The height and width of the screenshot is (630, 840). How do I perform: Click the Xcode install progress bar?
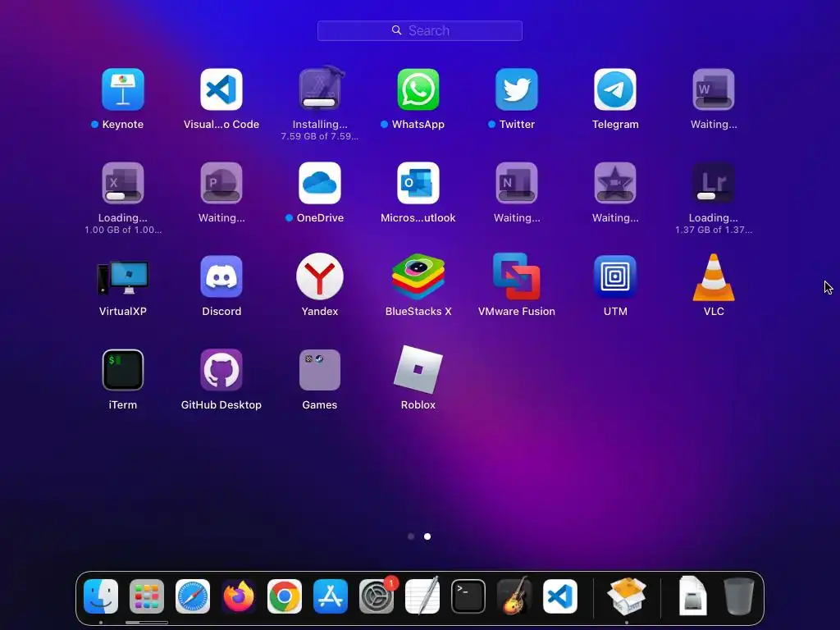coord(319,103)
